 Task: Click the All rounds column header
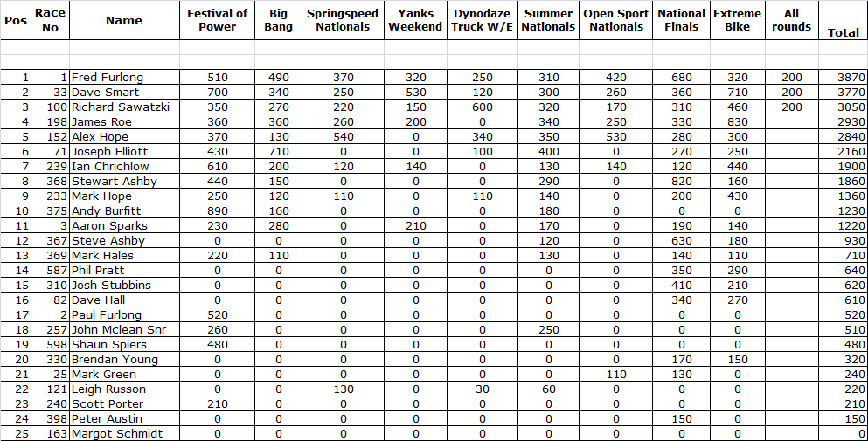(791, 20)
